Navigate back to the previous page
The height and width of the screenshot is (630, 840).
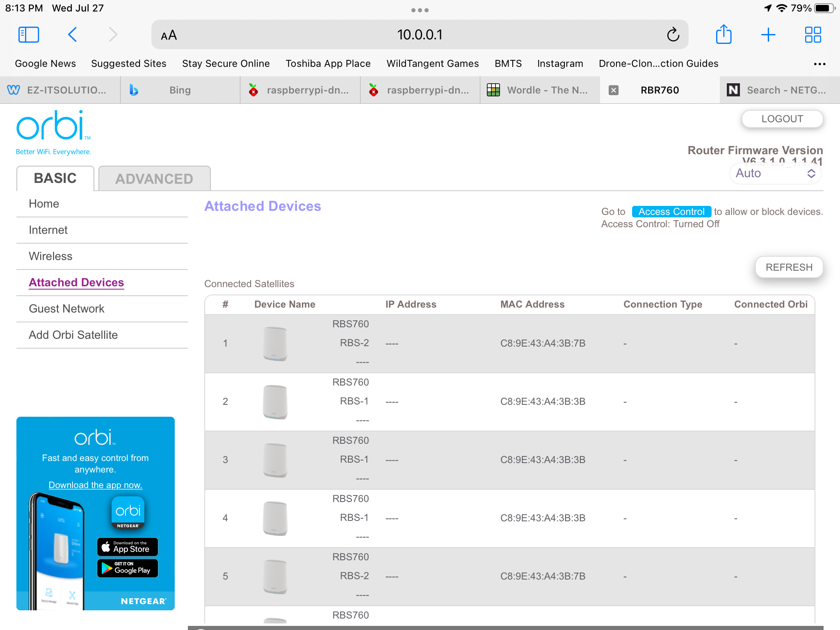(x=72, y=34)
